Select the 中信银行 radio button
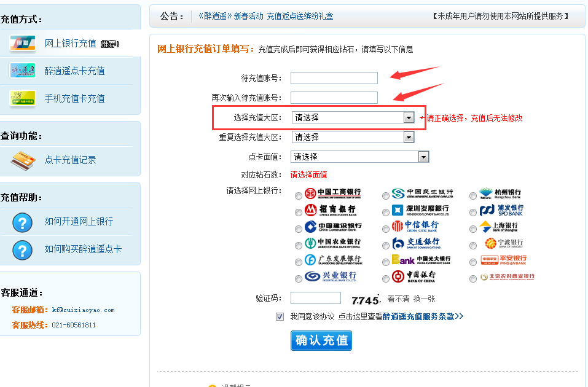This screenshot has width=588, height=387. click(385, 229)
